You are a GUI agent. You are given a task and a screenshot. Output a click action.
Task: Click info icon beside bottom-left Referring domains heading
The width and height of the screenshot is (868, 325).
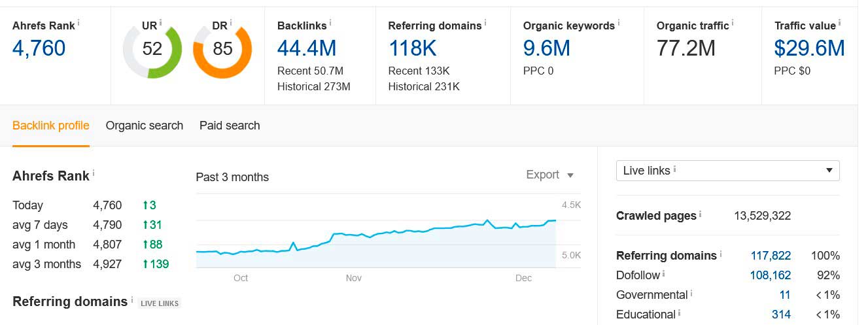click(x=131, y=299)
